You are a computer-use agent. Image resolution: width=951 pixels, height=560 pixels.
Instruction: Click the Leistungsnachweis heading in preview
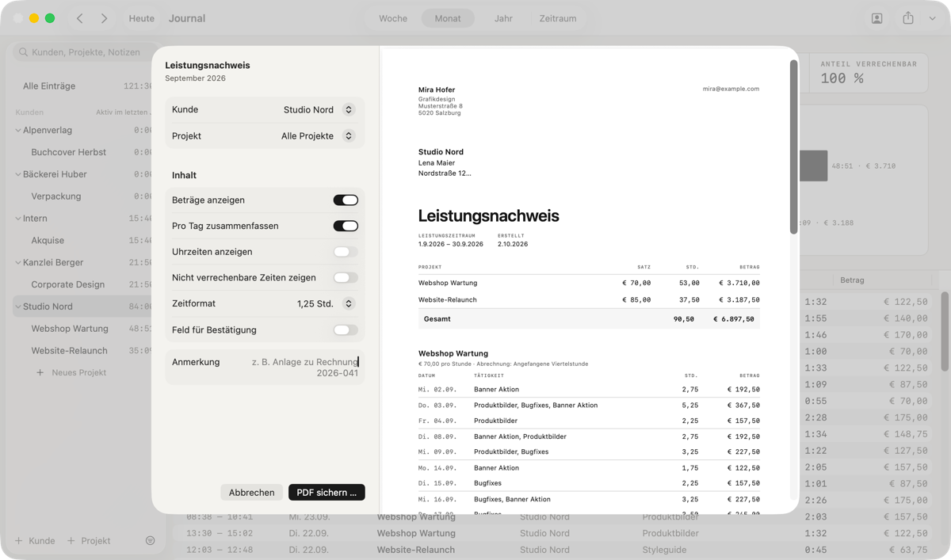489,215
